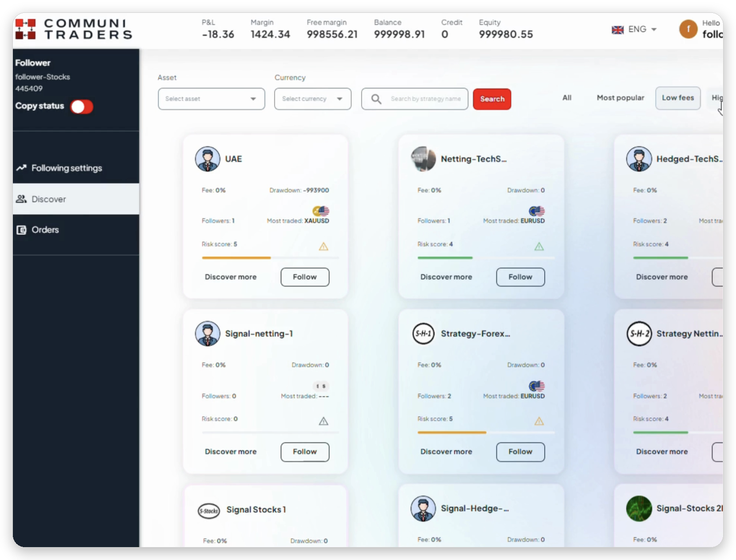This screenshot has width=736, height=560.
Task: Select the All filter tab
Action: (x=567, y=98)
